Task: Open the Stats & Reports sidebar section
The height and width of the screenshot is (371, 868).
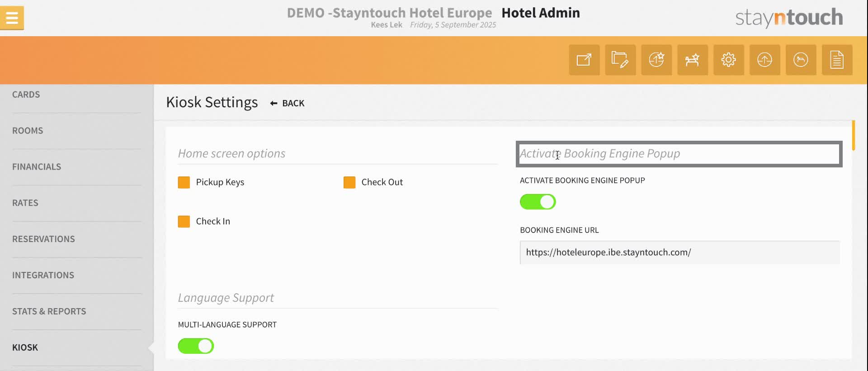Action: tap(49, 312)
